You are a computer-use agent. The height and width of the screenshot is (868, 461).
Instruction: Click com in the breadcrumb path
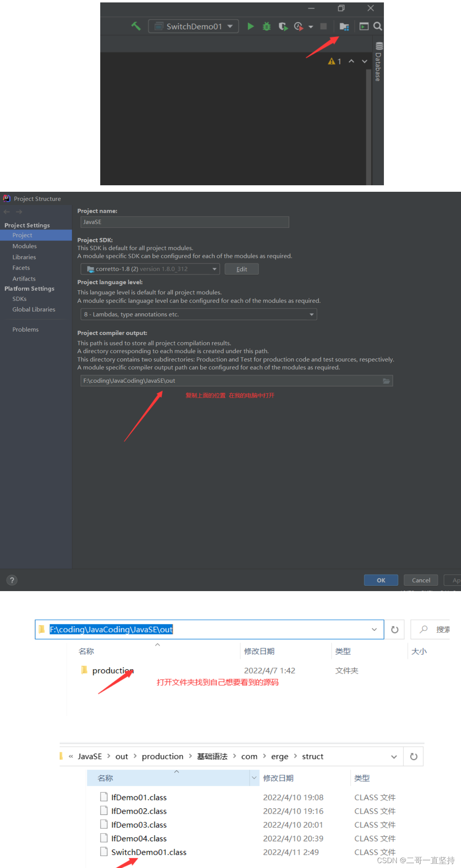(249, 756)
